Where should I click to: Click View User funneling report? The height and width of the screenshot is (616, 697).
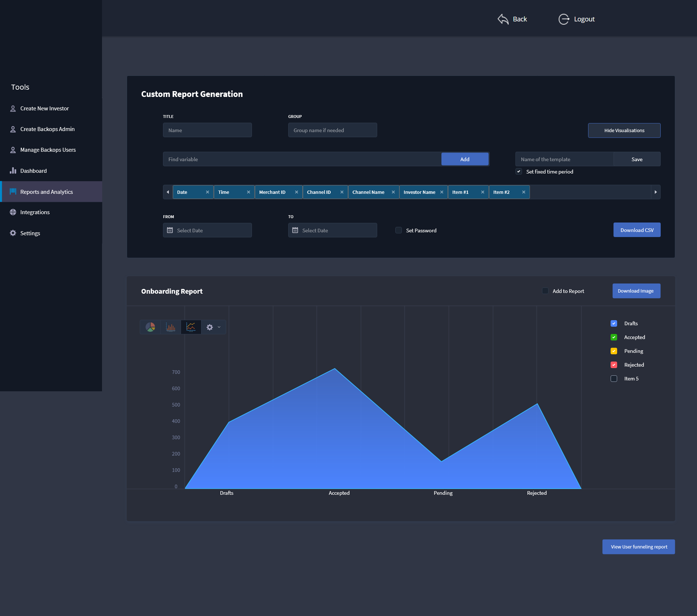click(639, 547)
